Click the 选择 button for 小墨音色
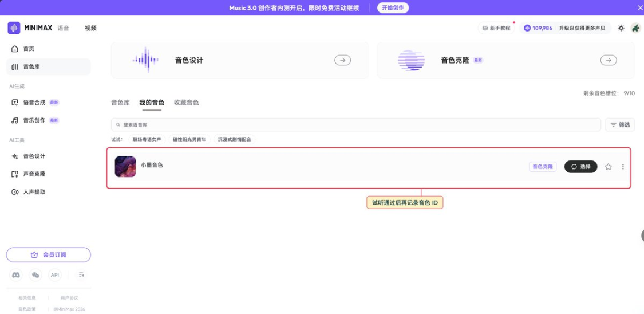The height and width of the screenshot is (314, 644). pos(581,166)
